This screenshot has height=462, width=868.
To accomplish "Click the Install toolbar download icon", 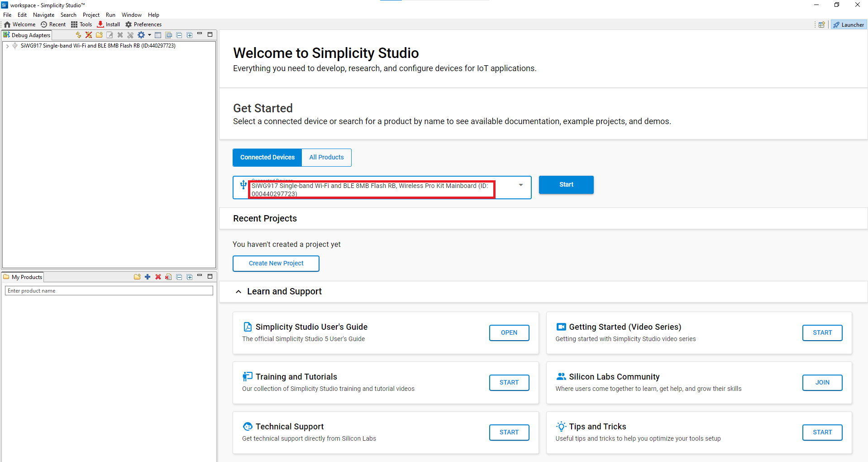I will click(x=100, y=24).
